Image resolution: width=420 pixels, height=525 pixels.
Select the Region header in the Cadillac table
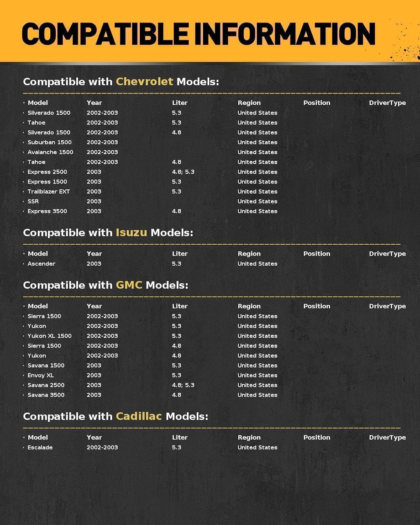(249, 437)
